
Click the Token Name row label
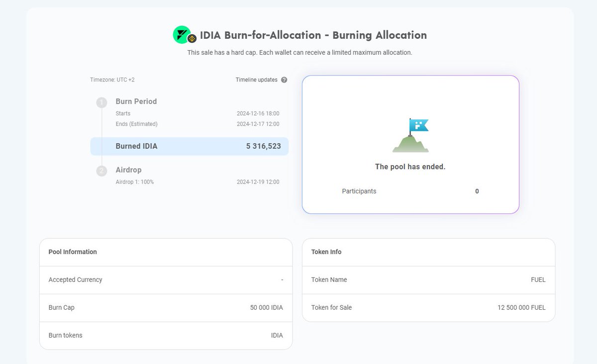(329, 279)
